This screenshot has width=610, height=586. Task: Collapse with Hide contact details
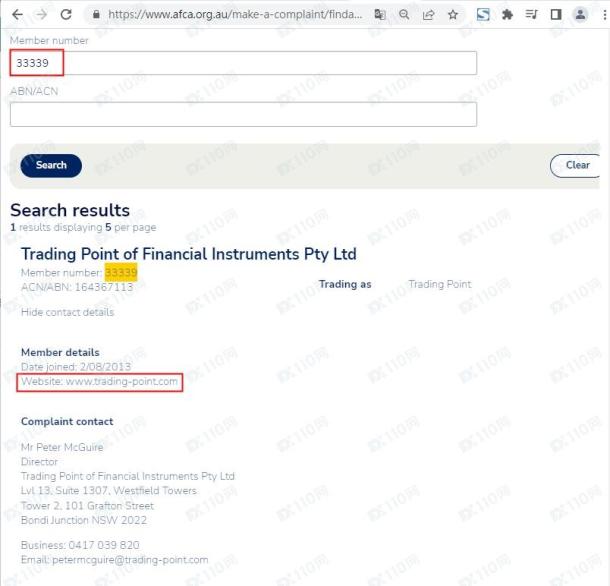[67, 312]
